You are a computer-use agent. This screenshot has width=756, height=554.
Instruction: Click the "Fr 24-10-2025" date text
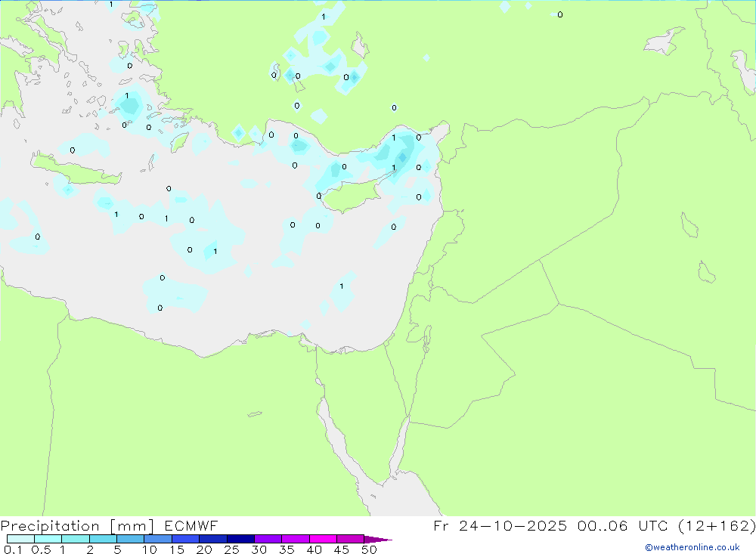[x=500, y=526]
